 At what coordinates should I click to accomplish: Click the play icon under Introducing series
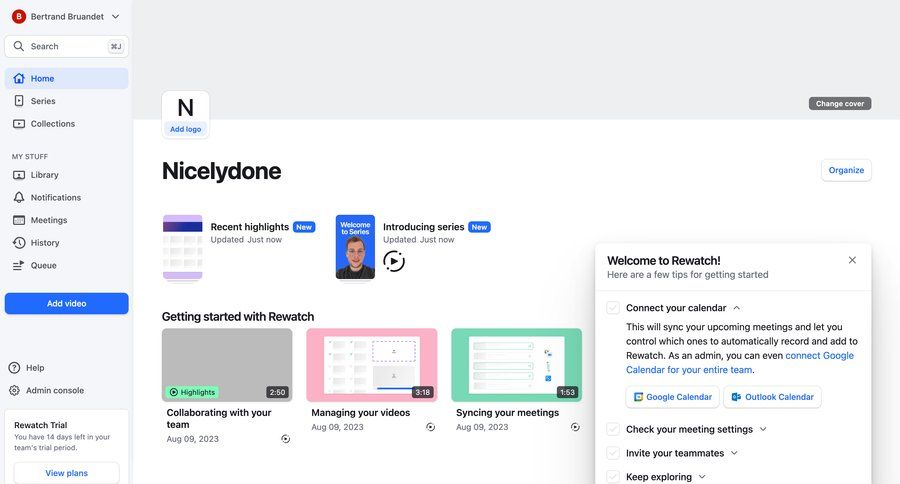(394, 261)
